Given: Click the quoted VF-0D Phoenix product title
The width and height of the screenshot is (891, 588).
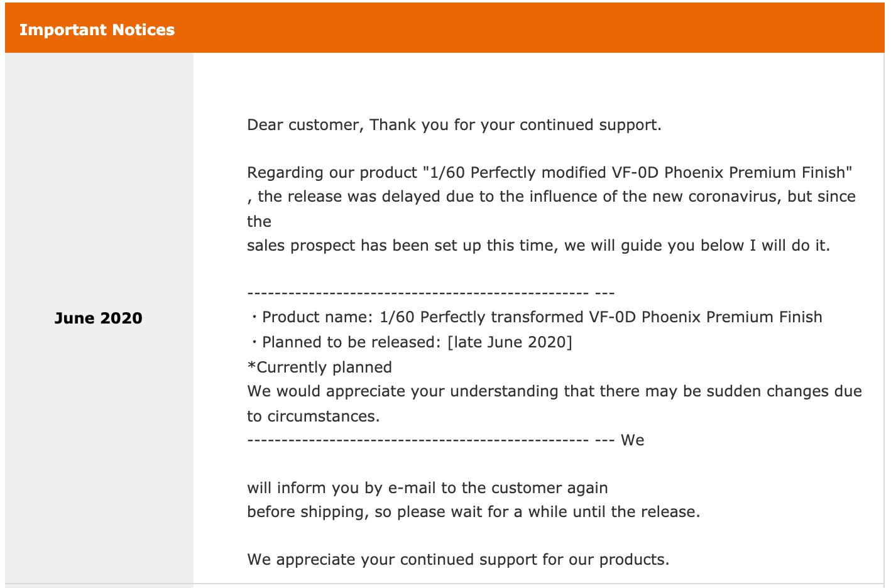Looking at the screenshot, I should pyautogui.click(x=637, y=172).
